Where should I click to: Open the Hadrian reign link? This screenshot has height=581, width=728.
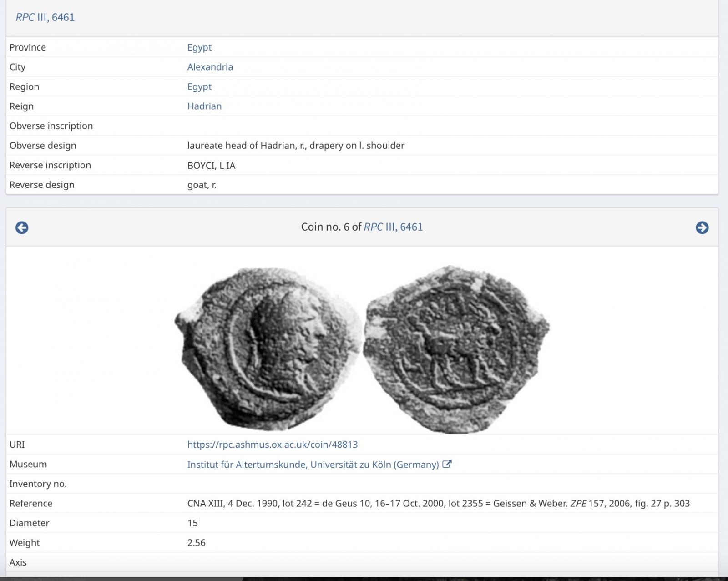204,106
